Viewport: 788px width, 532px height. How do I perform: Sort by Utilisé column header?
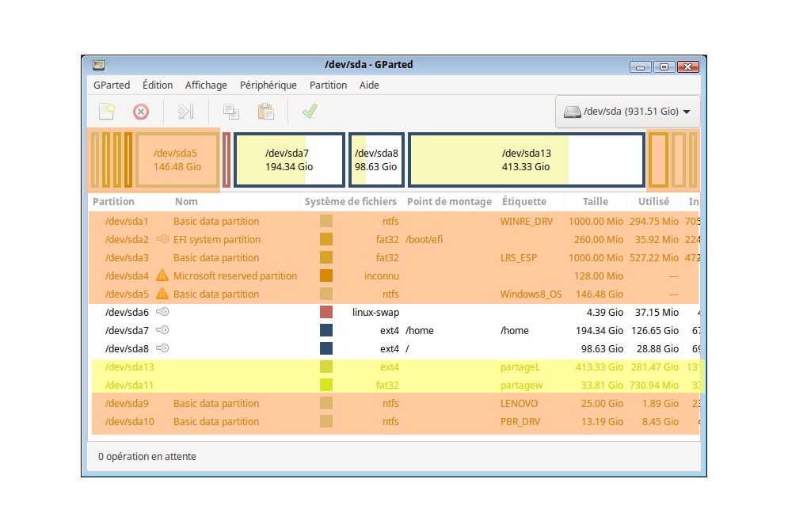coord(653,201)
